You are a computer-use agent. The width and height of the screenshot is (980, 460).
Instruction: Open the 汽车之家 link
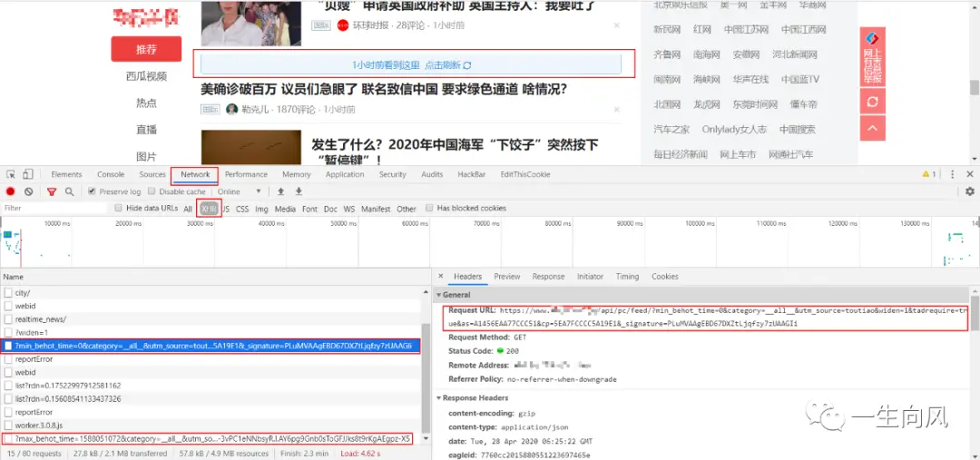[x=671, y=130]
